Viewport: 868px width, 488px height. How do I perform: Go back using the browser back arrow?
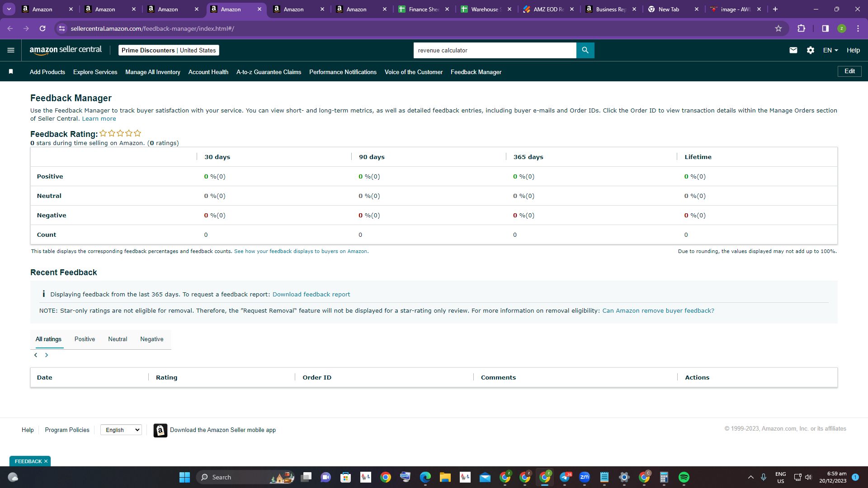[x=10, y=28]
